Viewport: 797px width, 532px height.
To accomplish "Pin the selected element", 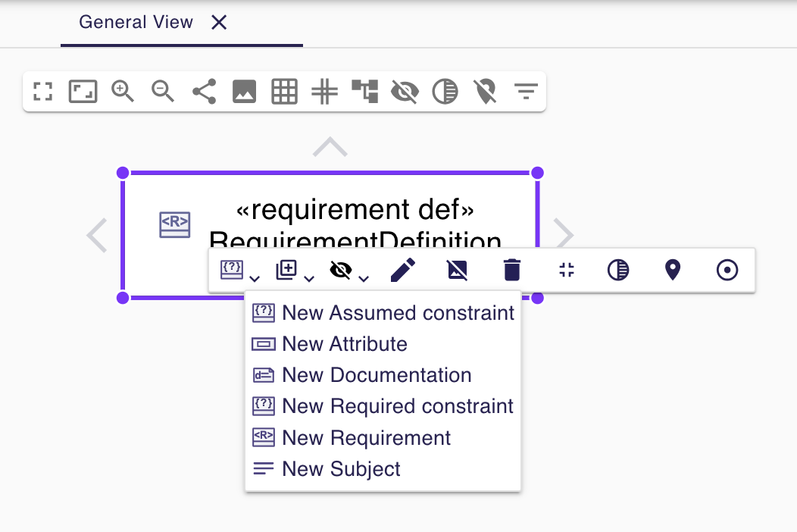I will (x=672, y=270).
